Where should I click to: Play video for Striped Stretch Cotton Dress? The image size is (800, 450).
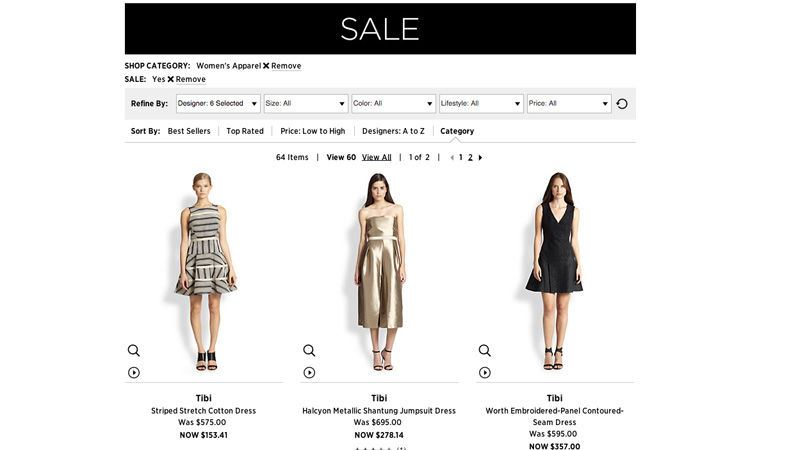[133, 373]
